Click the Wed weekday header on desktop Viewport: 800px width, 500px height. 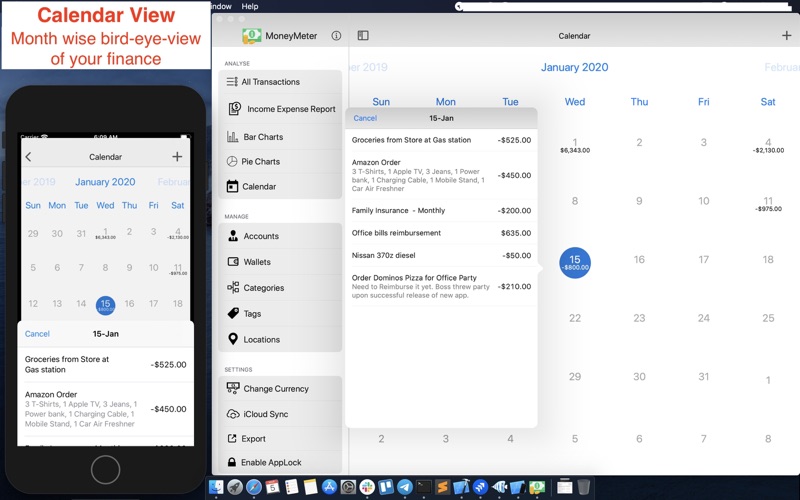[x=575, y=102]
